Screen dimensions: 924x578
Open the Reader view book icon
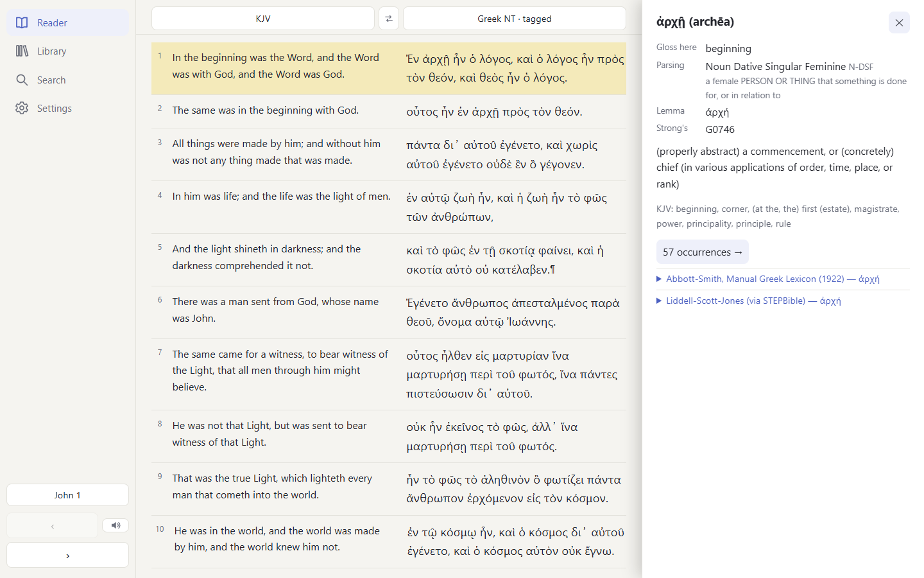(22, 23)
